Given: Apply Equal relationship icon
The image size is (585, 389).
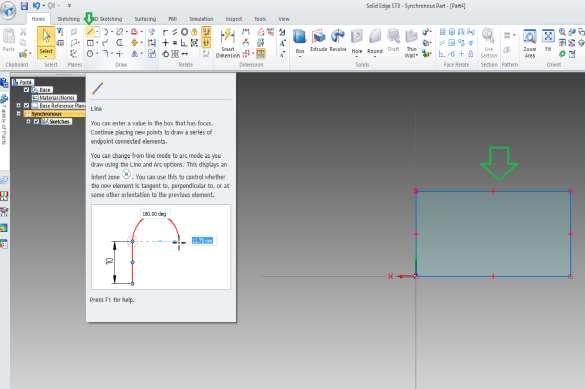Looking at the screenshot, I should coord(175,43).
